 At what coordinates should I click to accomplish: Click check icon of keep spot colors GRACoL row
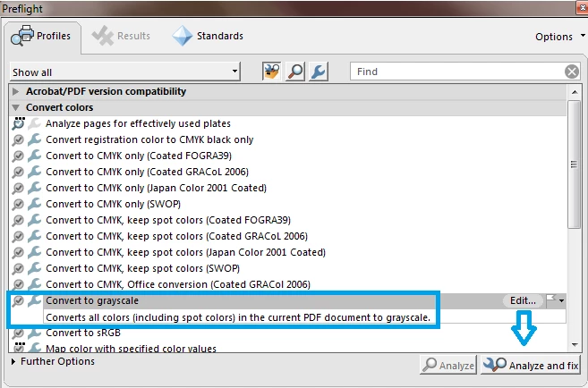(x=18, y=236)
